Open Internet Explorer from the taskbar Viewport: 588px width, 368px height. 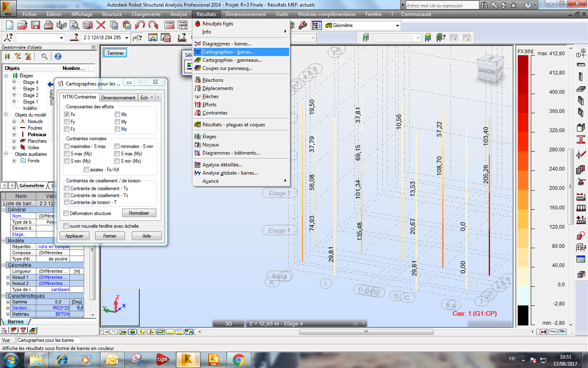(x=62, y=360)
